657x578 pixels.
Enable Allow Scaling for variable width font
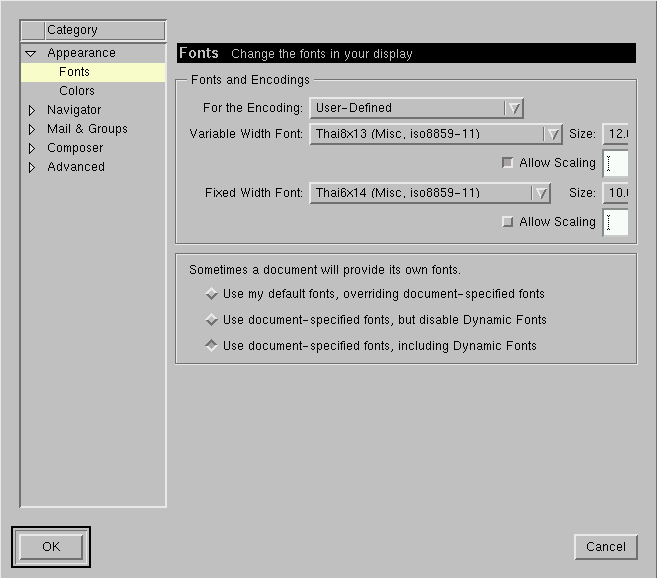point(507,163)
